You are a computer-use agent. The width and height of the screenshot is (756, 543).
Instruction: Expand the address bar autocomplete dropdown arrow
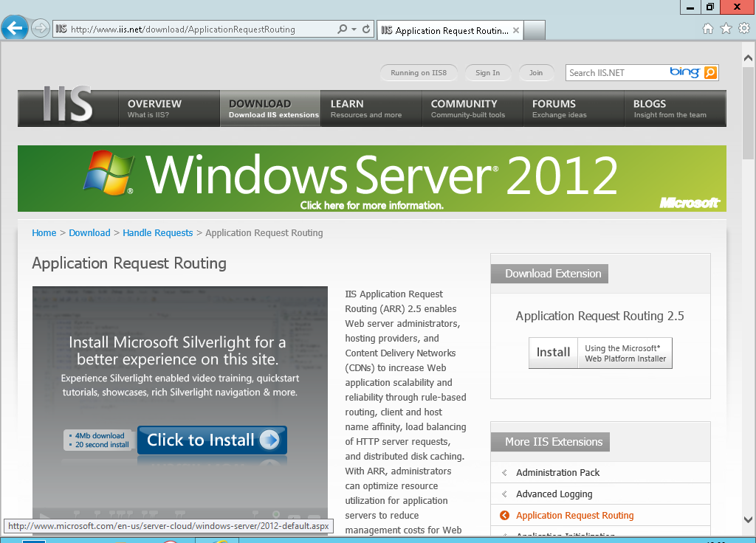point(354,30)
